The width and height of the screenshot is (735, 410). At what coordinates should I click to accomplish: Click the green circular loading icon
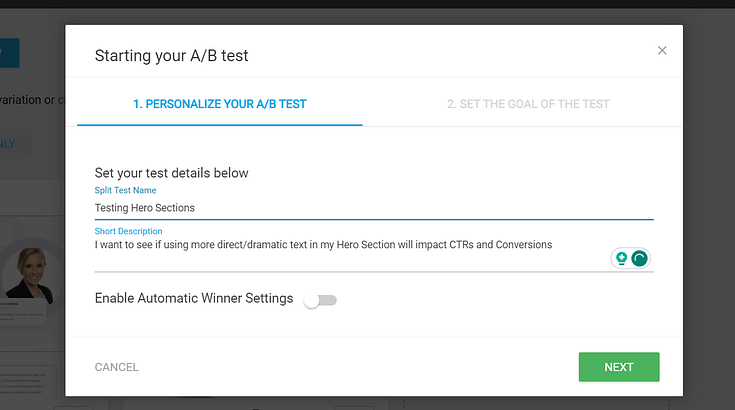tap(640, 258)
